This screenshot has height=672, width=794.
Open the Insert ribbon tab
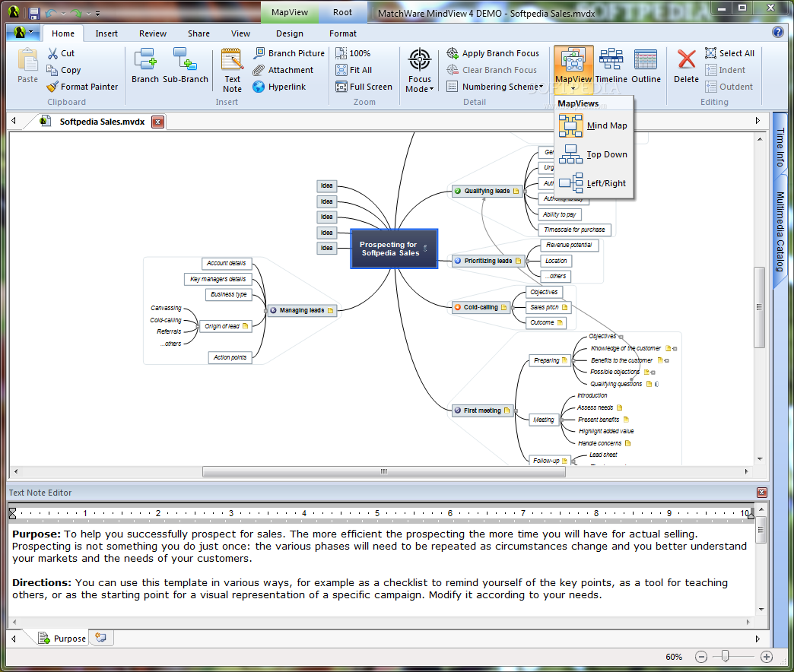tap(106, 33)
